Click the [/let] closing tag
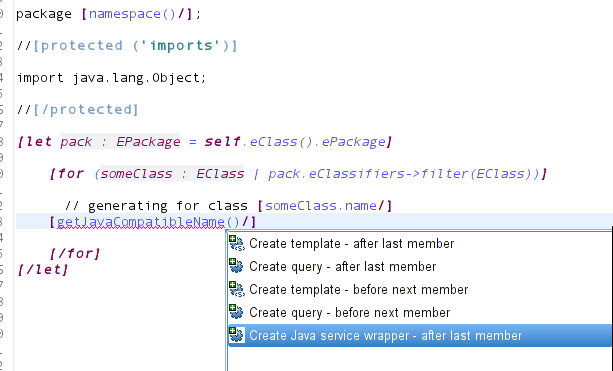Viewport: 613px width, 371px height. (x=43, y=270)
